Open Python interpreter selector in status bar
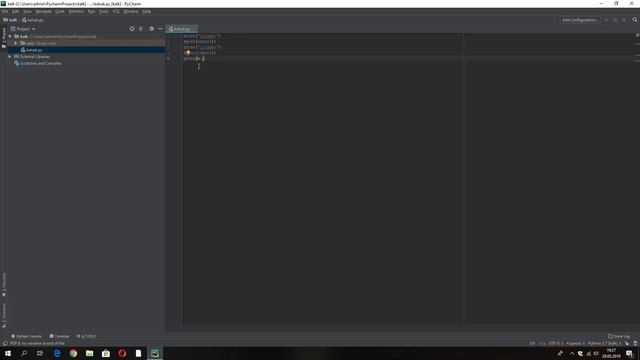 604,343
